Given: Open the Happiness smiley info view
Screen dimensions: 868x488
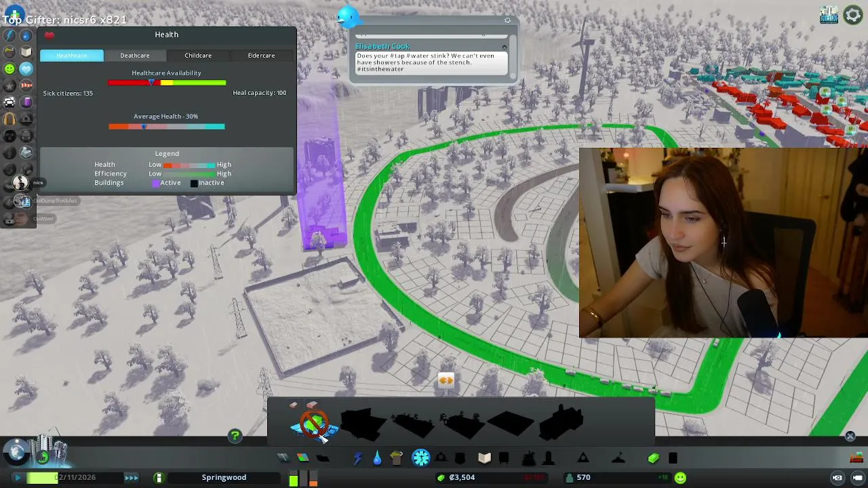Looking at the screenshot, I should coord(9,68).
